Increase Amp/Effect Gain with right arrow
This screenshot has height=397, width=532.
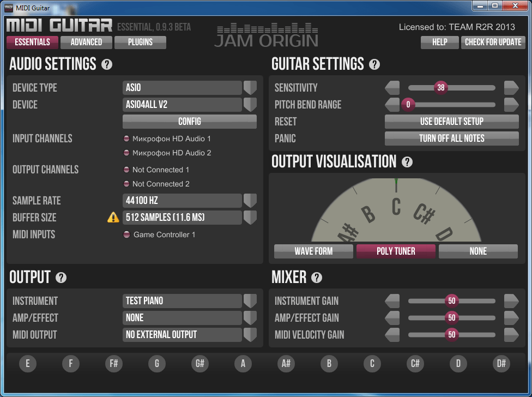(x=511, y=317)
